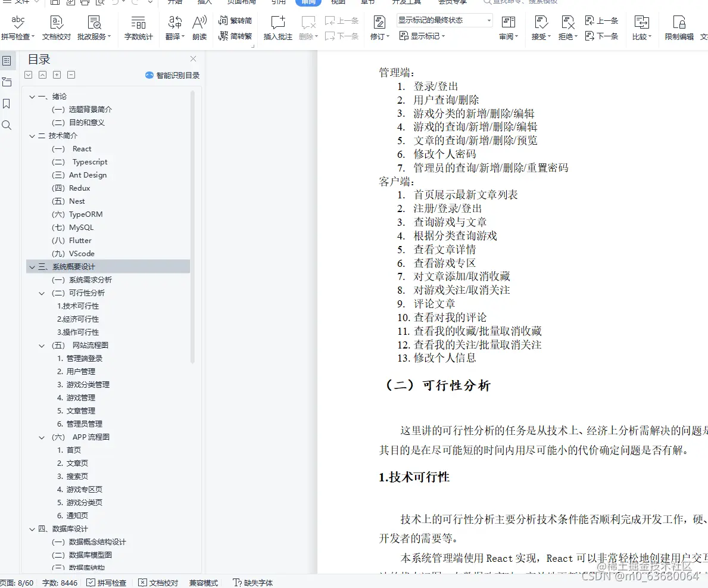Click the 字数: 8446 status entry
Screen dimensions: 708x588
pos(60,583)
